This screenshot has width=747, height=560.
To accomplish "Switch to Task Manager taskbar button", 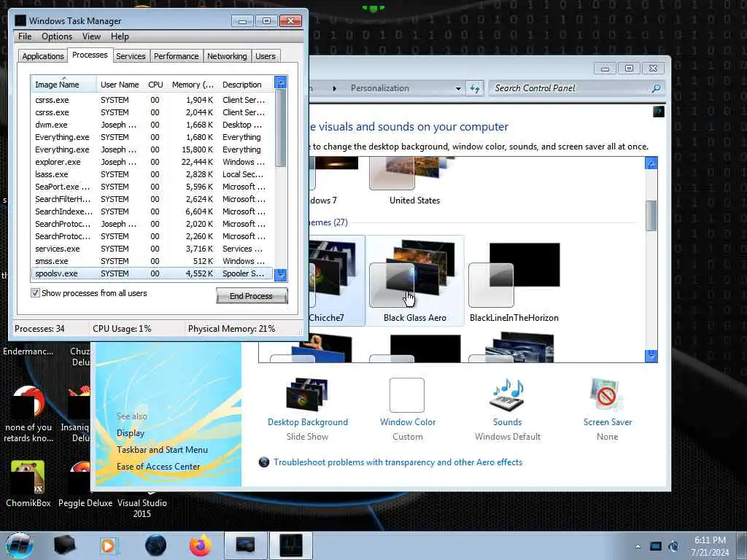I will 291,545.
